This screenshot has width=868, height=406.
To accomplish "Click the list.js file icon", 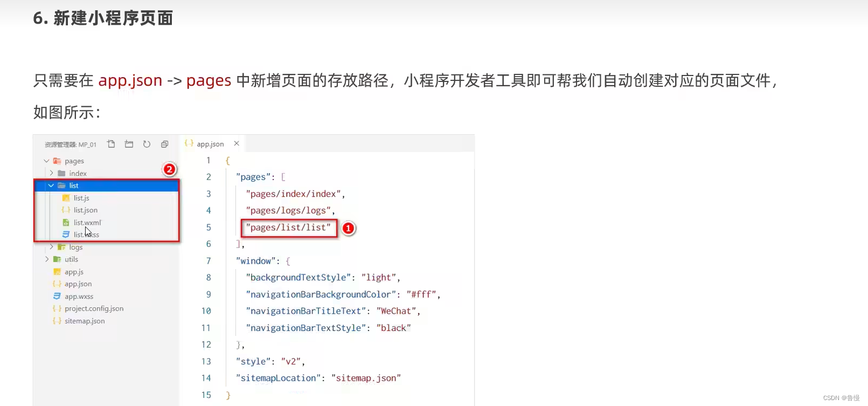I will (66, 198).
